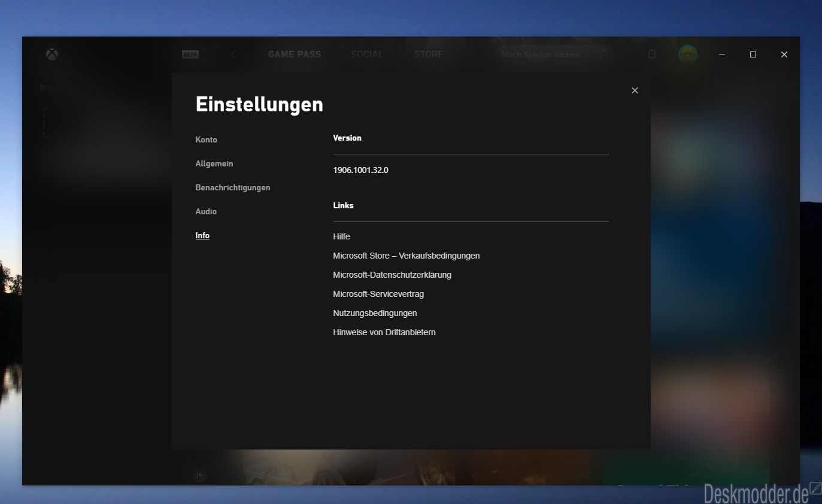The height and width of the screenshot is (504, 822).
Task: Open the GAME PASS tab
Action: tap(295, 54)
